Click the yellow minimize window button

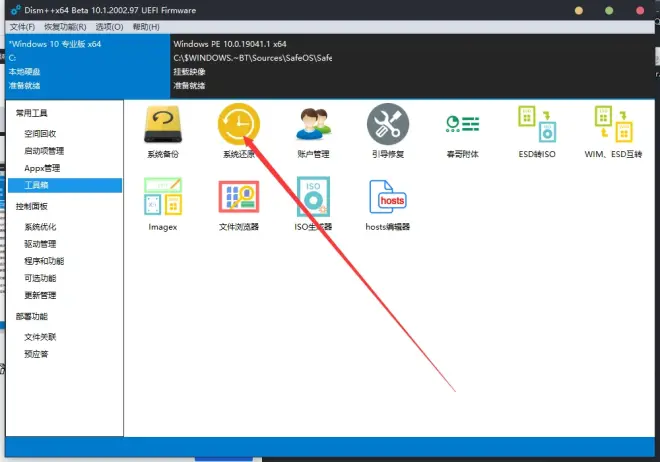pyautogui.click(x=579, y=11)
